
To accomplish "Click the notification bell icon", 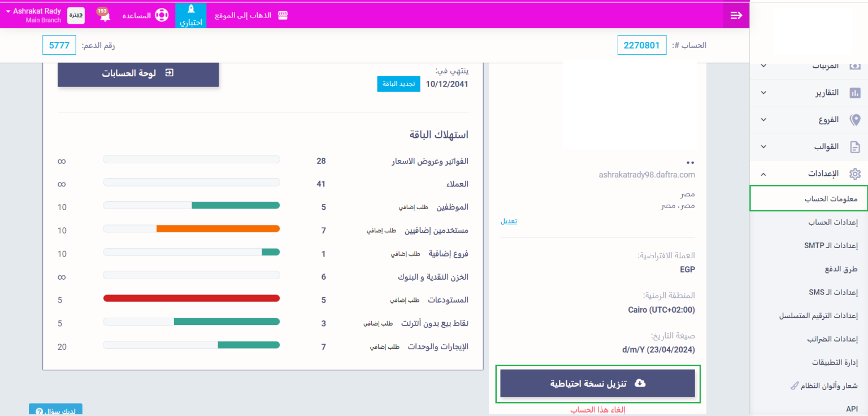I will (x=103, y=16).
